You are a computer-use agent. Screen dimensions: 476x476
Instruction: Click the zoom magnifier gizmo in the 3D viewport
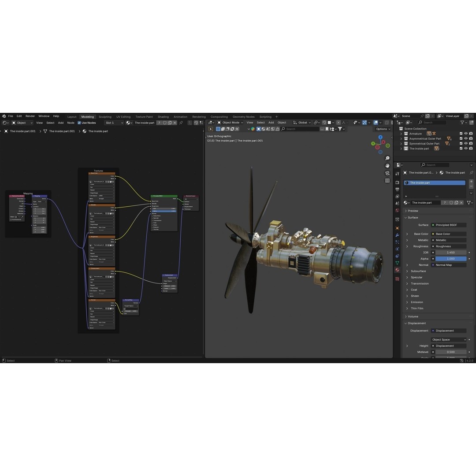point(387,158)
